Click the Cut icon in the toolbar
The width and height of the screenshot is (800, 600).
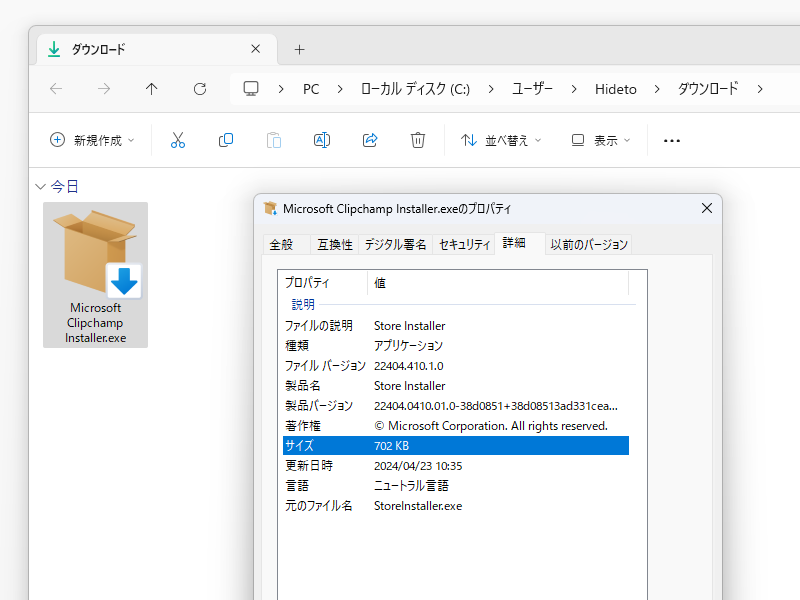tap(177, 140)
